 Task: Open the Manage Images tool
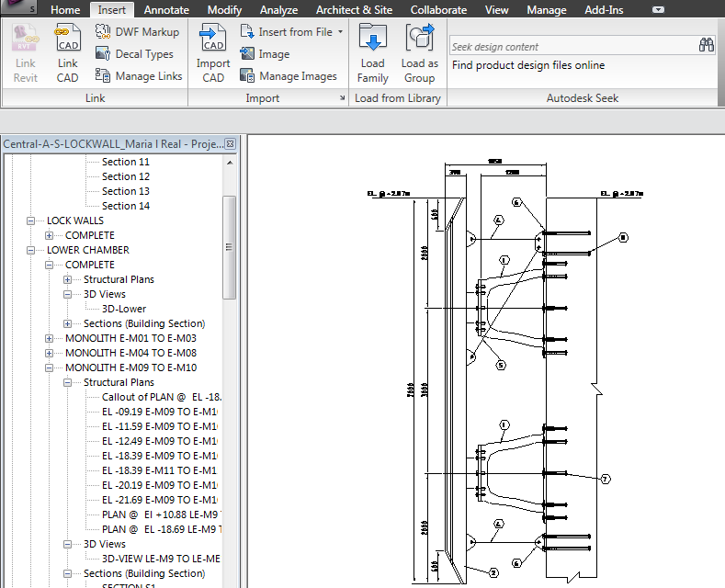288,76
